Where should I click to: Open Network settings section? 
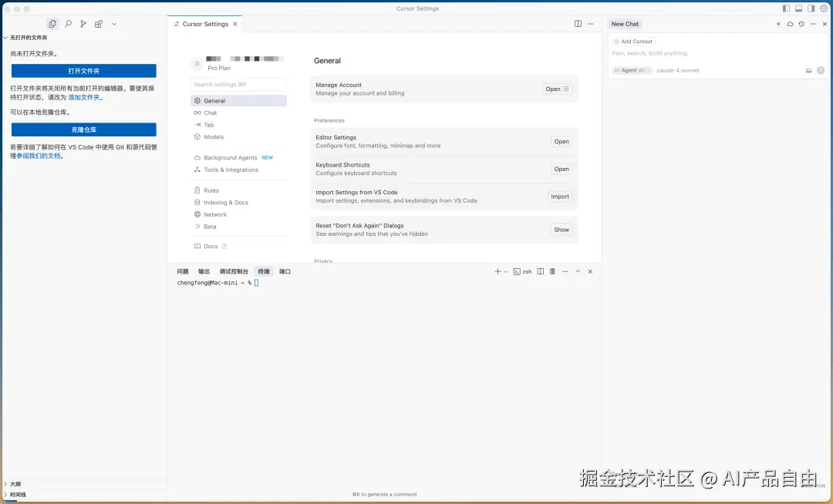click(x=238, y=215)
